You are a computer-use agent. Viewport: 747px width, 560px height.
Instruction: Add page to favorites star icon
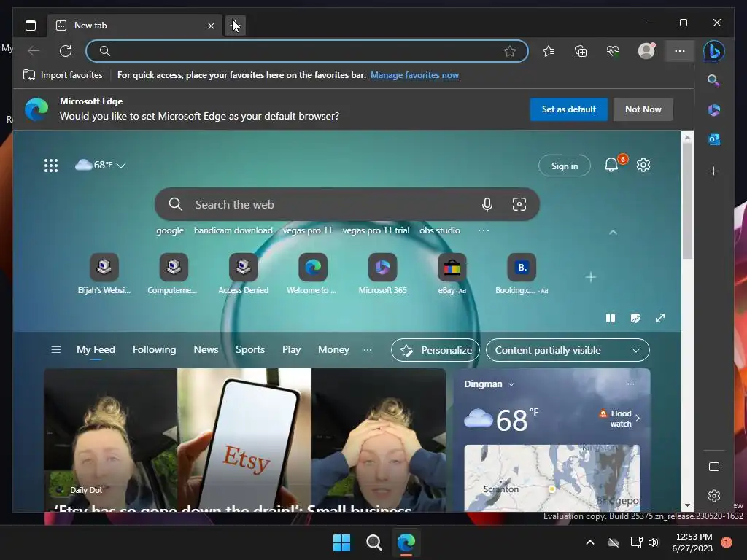(x=510, y=51)
